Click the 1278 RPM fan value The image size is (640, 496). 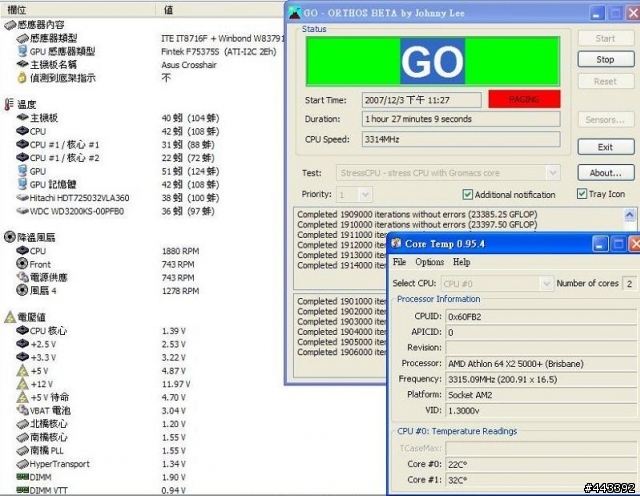click(180, 291)
